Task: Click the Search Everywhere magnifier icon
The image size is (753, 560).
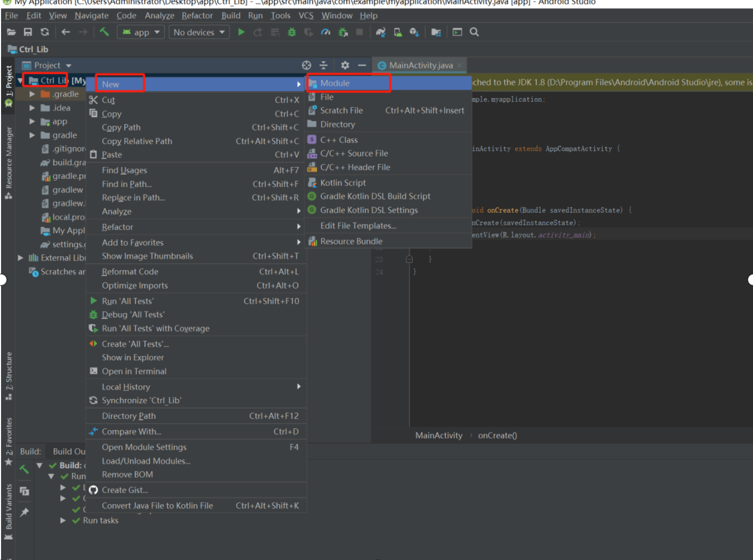Action: coord(474,32)
